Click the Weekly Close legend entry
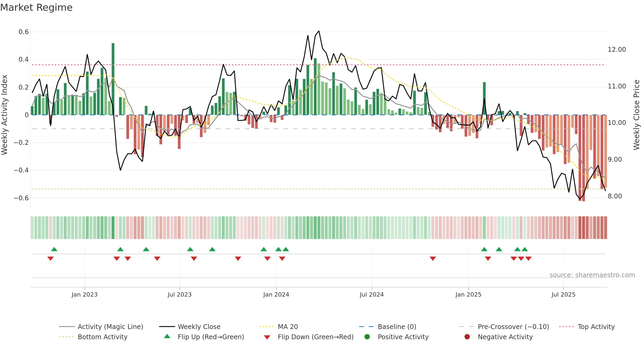This screenshot has width=644, height=362. tap(190, 327)
